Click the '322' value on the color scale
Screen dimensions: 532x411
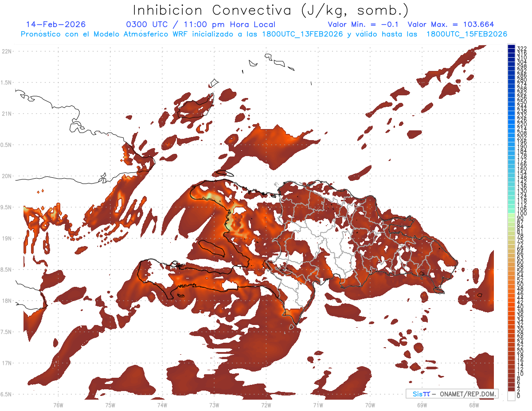click(521, 48)
